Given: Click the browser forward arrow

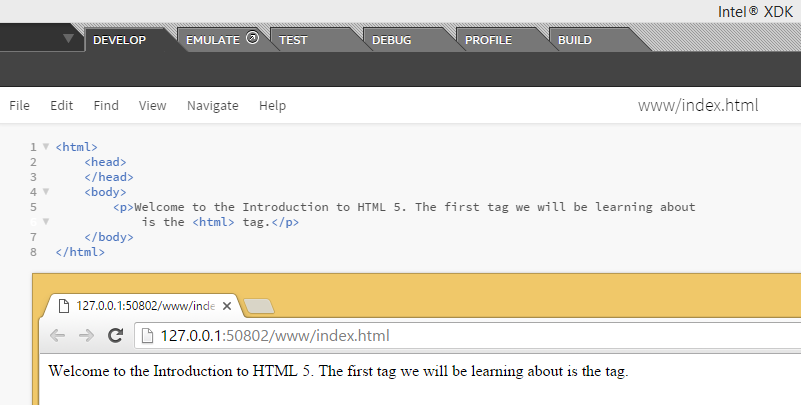Looking at the screenshot, I should 86,336.
